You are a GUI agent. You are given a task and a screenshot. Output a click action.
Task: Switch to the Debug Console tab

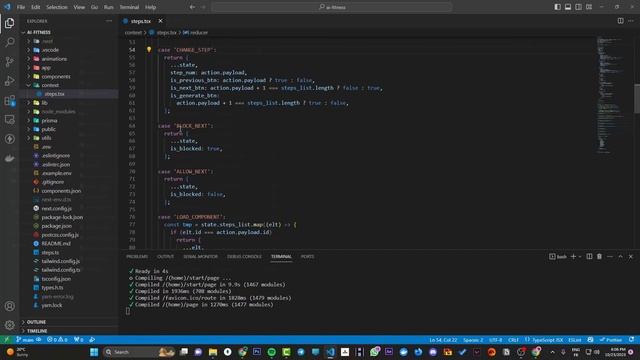coord(244,257)
